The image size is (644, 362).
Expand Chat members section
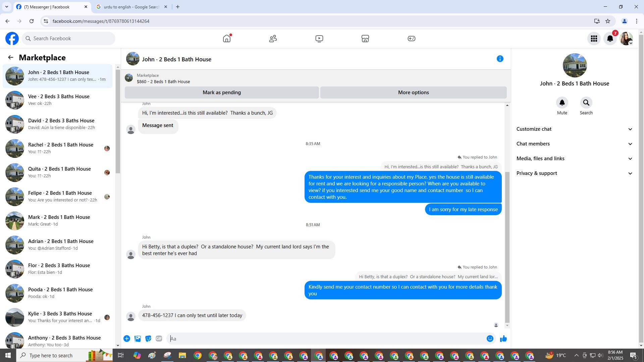[x=574, y=144]
